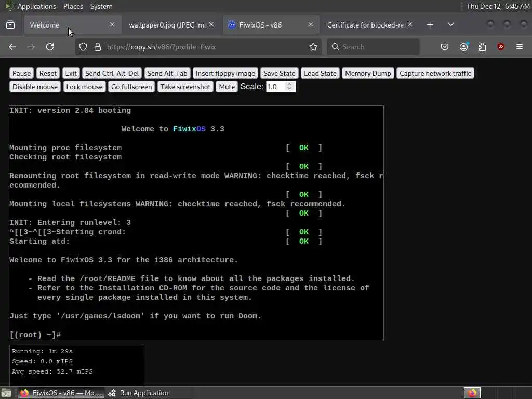Click the Applications menu logo icon
Image resolution: width=532 pixels, height=399 pixels.
(x=9, y=6)
